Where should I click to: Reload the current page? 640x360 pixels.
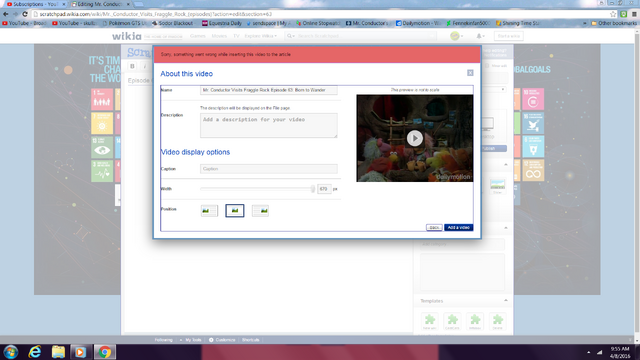(x=25, y=14)
